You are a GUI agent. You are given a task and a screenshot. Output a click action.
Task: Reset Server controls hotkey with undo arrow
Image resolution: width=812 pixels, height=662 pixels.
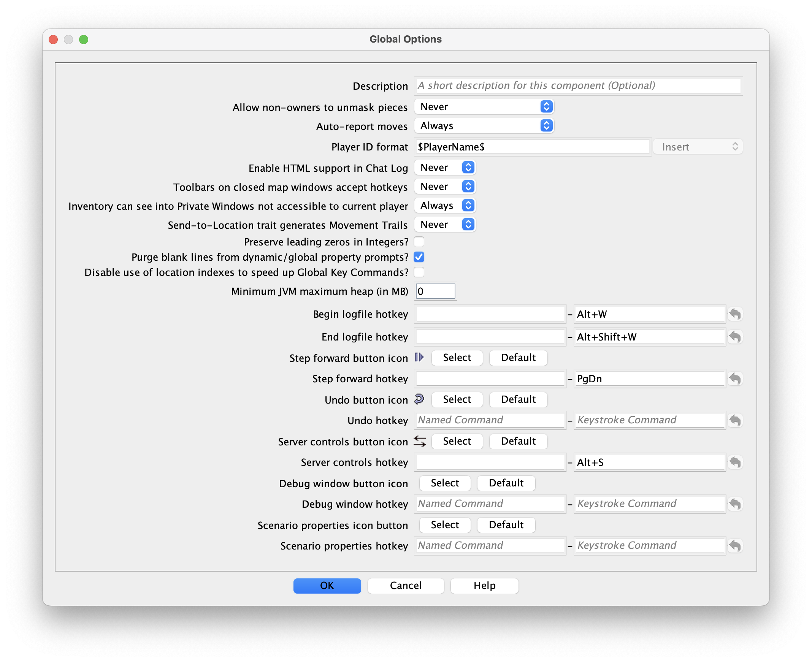734,462
